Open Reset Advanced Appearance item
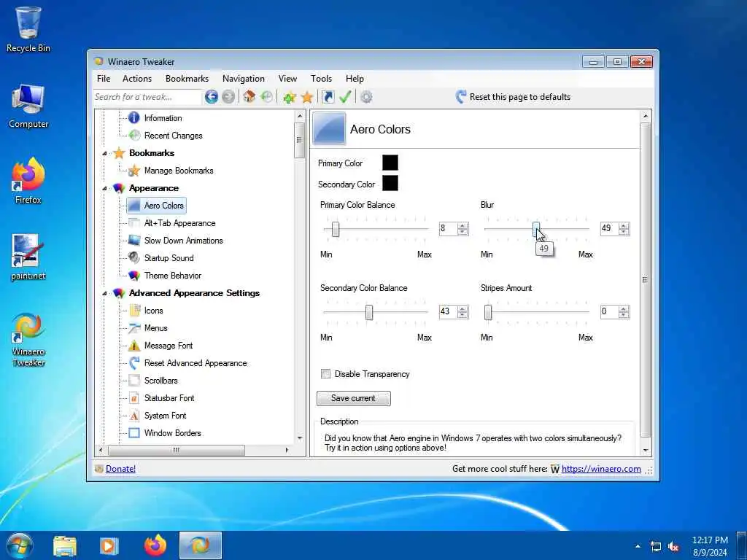 196,363
